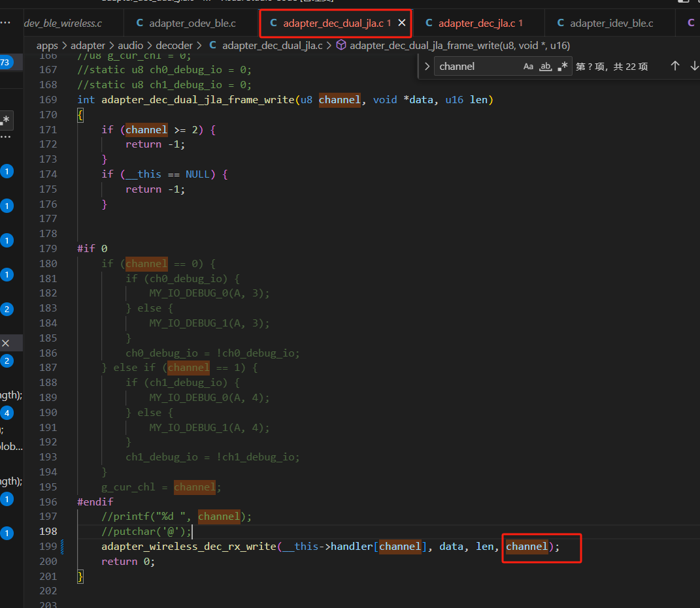Expand replace field chevron in find widget
This screenshot has width=700, height=608.
[x=427, y=67]
